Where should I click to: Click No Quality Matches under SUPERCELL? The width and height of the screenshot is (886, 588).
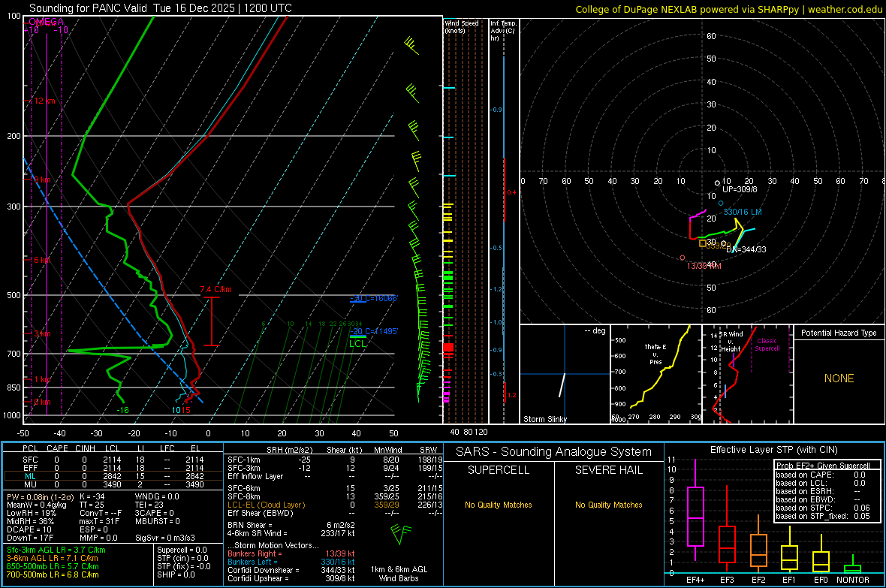(499, 505)
